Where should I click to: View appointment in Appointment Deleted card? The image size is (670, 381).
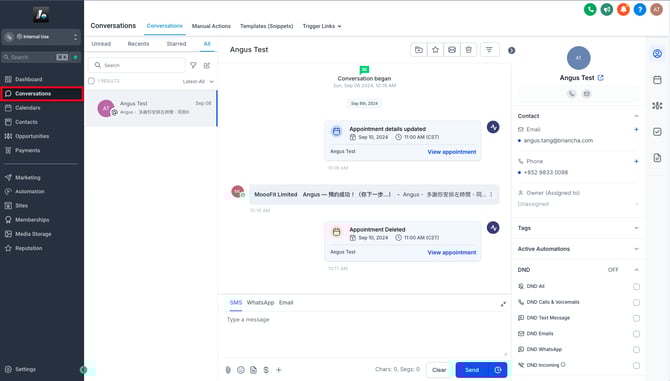pyautogui.click(x=452, y=252)
